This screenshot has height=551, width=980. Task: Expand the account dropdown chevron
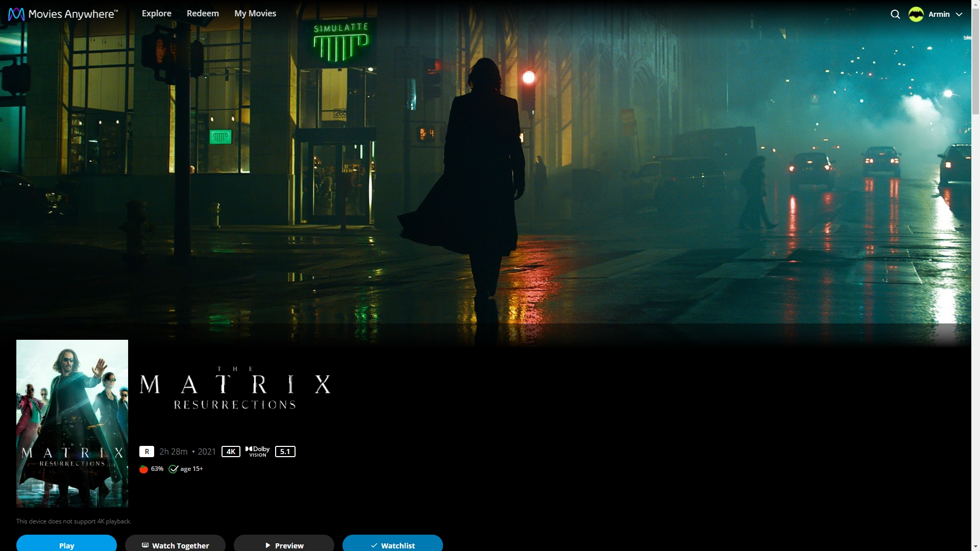pyautogui.click(x=959, y=14)
